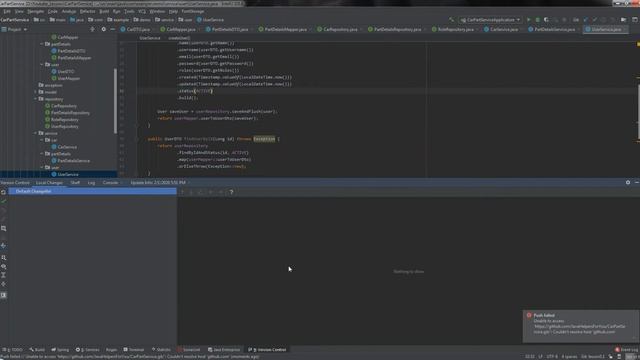Click the src breadcrumb in navigation bar
The image size is (640, 360).
(x=39, y=20)
